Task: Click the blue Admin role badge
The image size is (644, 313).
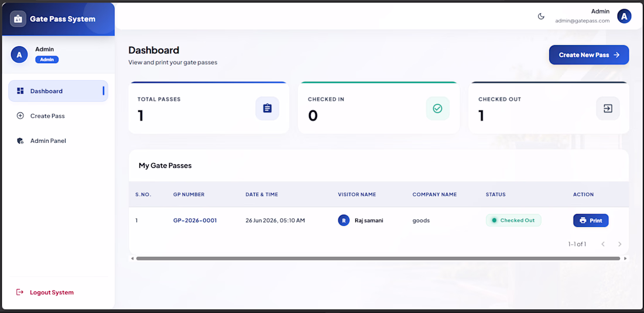Action: (x=47, y=60)
